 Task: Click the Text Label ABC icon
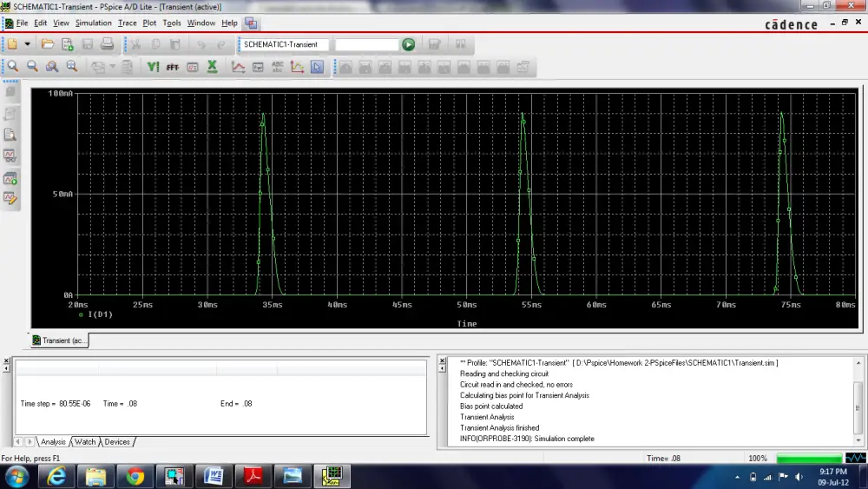point(278,67)
